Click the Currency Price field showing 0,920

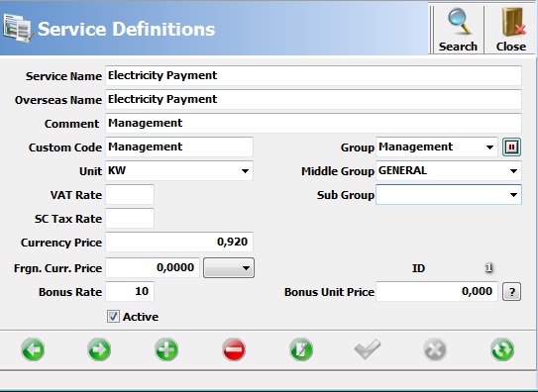(179, 242)
